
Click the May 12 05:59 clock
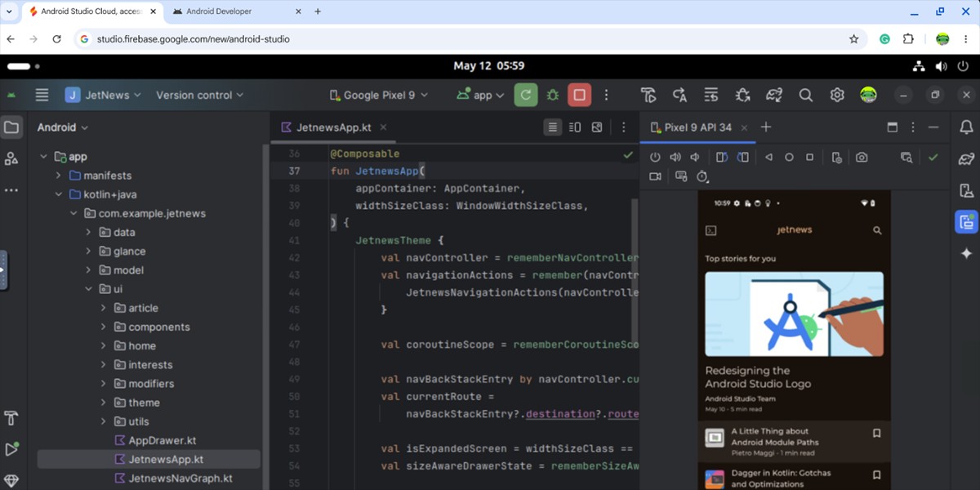pos(489,66)
